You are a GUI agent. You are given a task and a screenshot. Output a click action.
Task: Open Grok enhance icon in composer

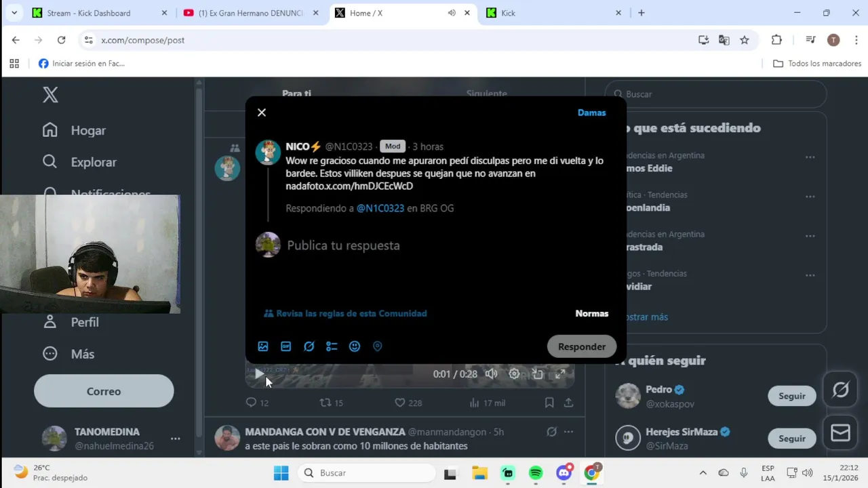pyautogui.click(x=309, y=346)
